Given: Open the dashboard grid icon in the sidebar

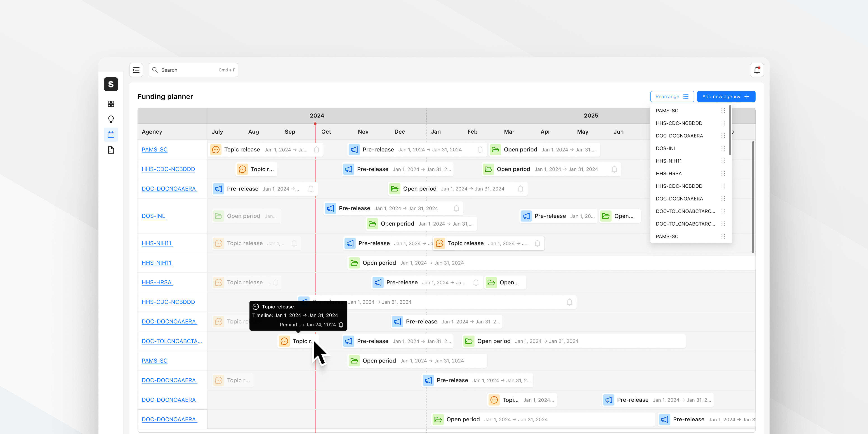Looking at the screenshot, I should (x=111, y=104).
